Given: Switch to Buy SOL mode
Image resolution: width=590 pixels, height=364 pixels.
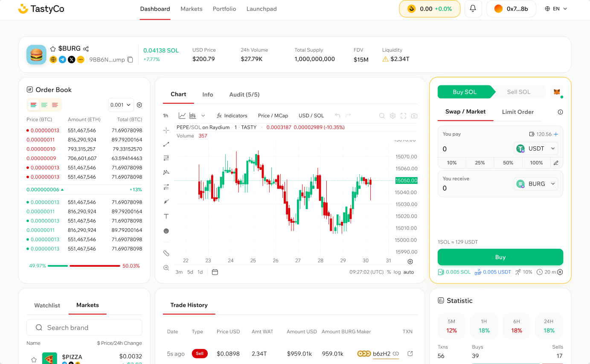Looking at the screenshot, I should coord(465,92).
